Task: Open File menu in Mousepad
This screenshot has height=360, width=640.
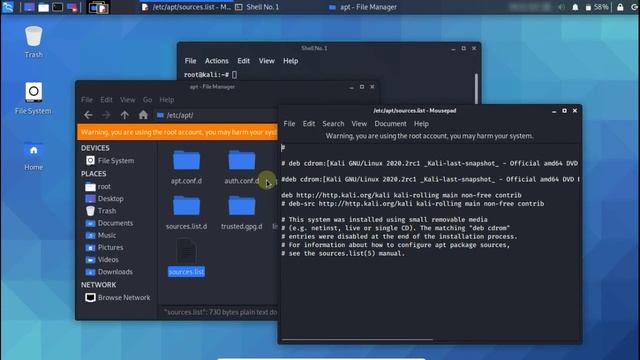Action: click(x=289, y=124)
